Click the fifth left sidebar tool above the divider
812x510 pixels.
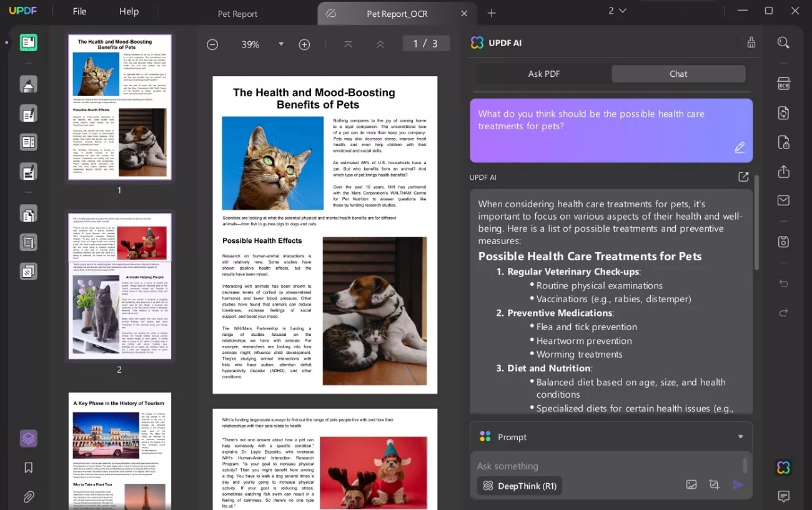click(x=29, y=171)
